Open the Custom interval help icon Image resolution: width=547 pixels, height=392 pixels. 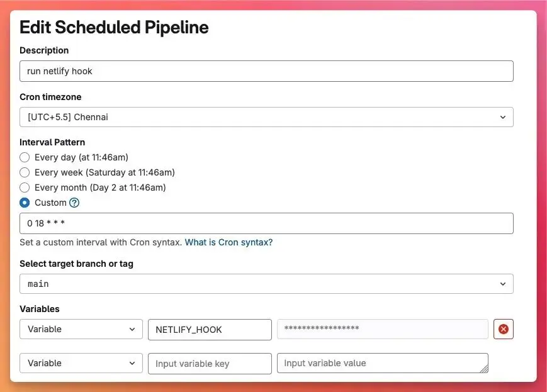[74, 203]
